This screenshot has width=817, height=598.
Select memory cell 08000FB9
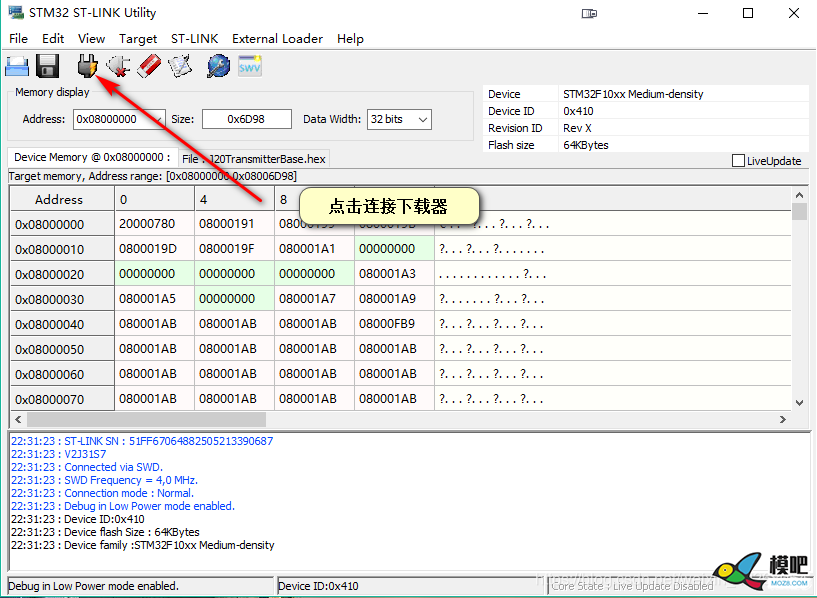tap(394, 324)
